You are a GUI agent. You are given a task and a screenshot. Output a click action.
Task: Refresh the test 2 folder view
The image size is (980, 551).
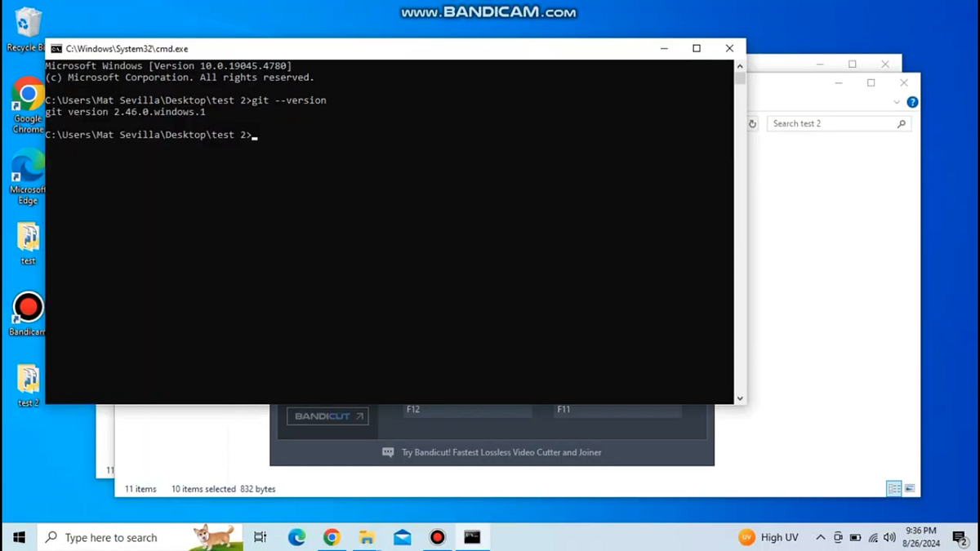[753, 122]
